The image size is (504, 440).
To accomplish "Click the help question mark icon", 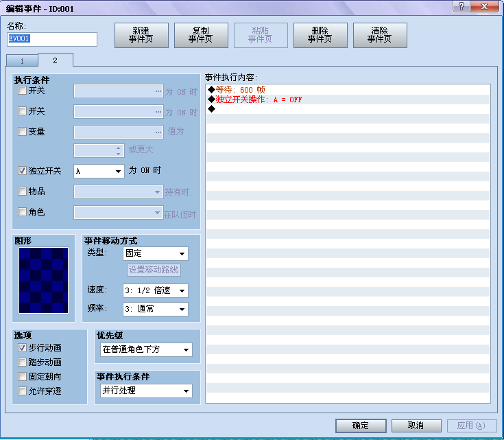I will (x=461, y=6).
